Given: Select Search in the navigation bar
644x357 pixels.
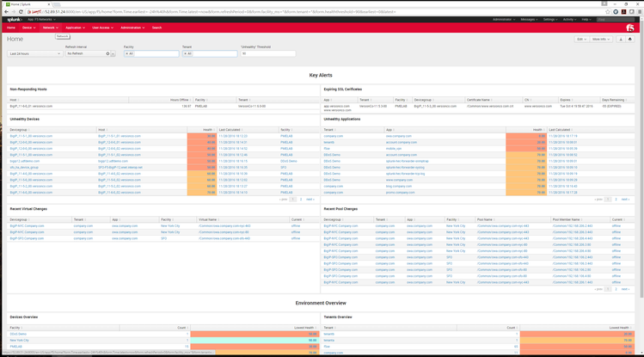Looking at the screenshot, I should 156,28.
